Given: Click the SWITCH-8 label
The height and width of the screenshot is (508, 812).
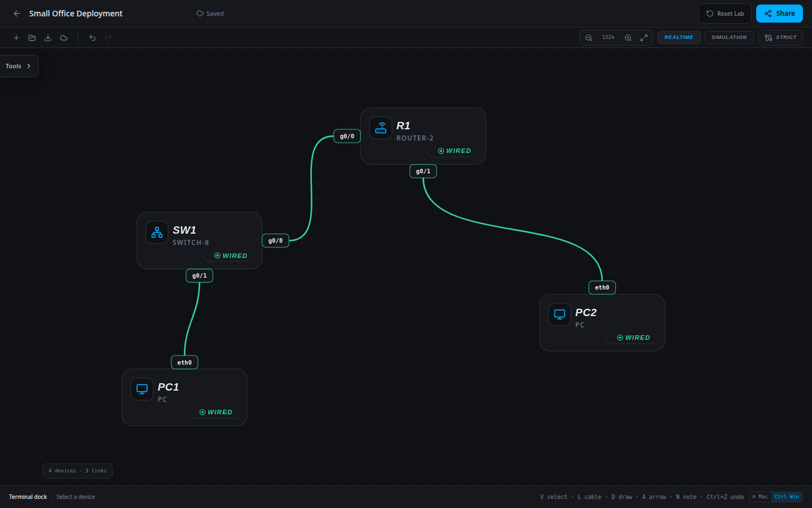Looking at the screenshot, I should (x=191, y=243).
